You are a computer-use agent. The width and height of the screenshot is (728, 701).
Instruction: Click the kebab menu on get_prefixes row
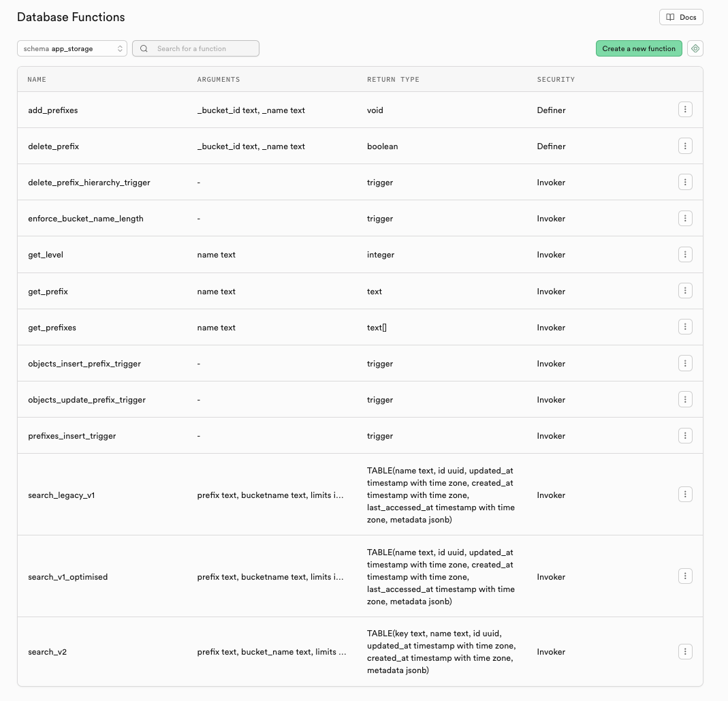(685, 327)
